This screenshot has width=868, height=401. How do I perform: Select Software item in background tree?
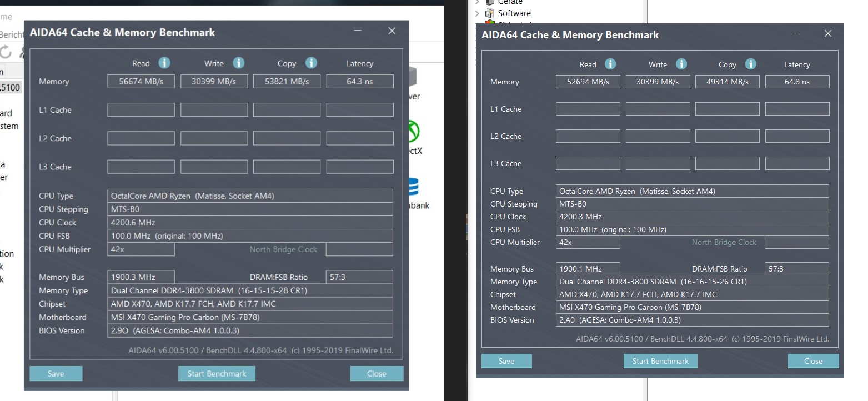(x=514, y=13)
